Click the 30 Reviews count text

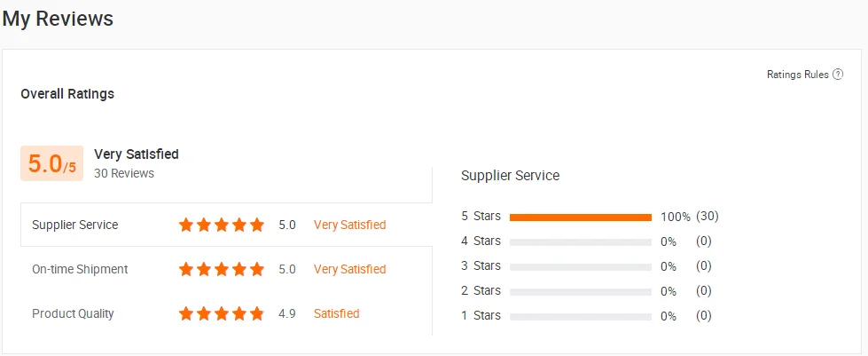pyautogui.click(x=124, y=173)
